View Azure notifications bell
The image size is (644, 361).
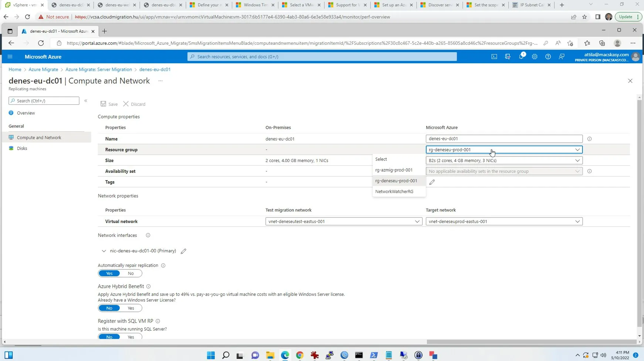click(x=521, y=57)
